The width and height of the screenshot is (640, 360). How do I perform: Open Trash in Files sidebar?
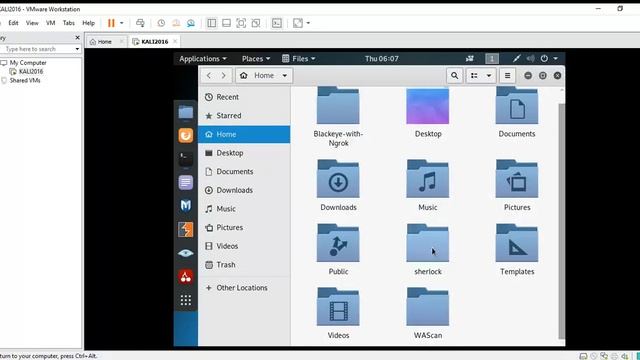coord(244,265)
